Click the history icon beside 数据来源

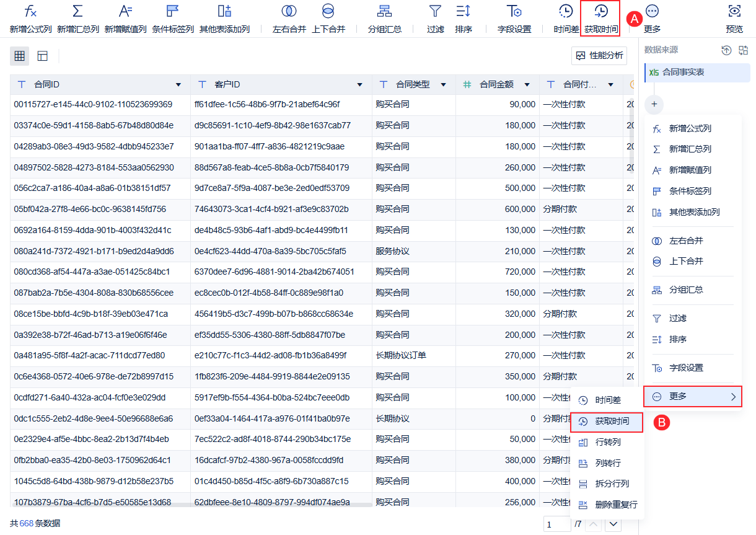coord(727,50)
